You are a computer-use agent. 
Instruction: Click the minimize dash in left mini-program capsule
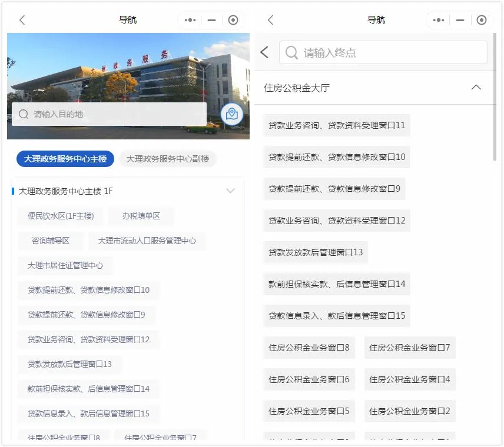click(212, 20)
